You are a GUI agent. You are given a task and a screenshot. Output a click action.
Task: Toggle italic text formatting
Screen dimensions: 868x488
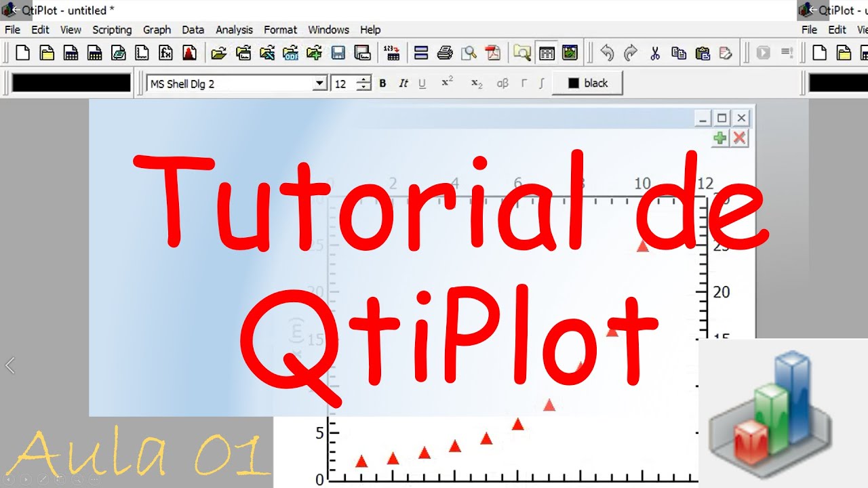(403, 83)
